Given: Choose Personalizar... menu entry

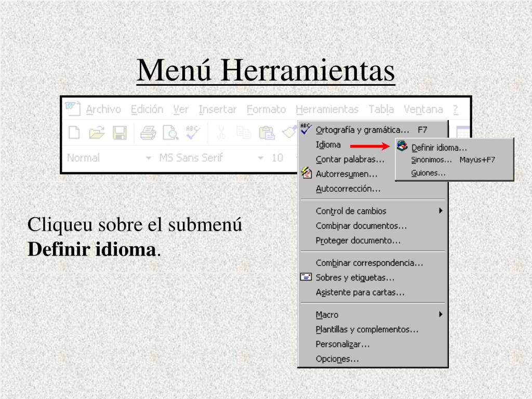Looking at the screenshot, I should click(373, 344).
